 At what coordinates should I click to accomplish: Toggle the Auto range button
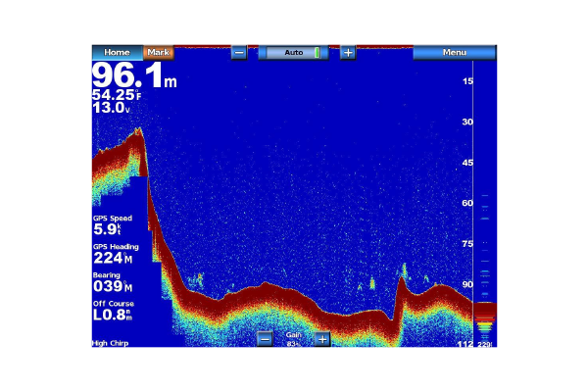293,52
